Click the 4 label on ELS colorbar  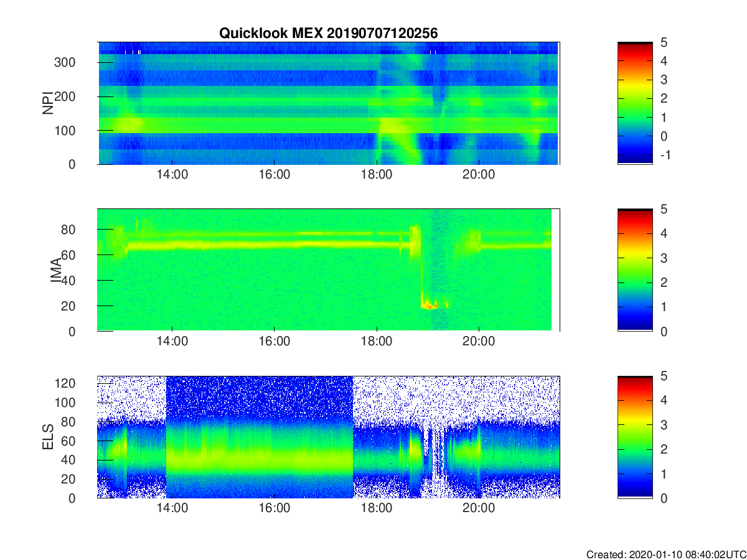pyautogui.click(x=664, y=401)
